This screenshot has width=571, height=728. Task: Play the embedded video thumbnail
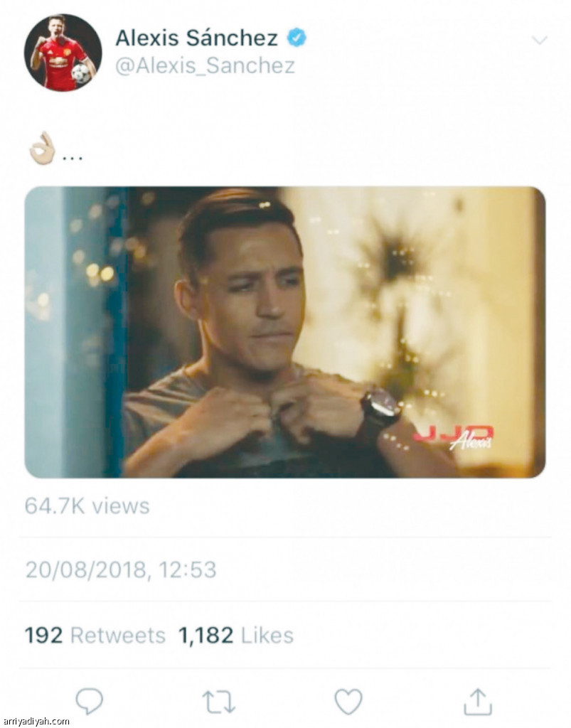coord(285,332)
